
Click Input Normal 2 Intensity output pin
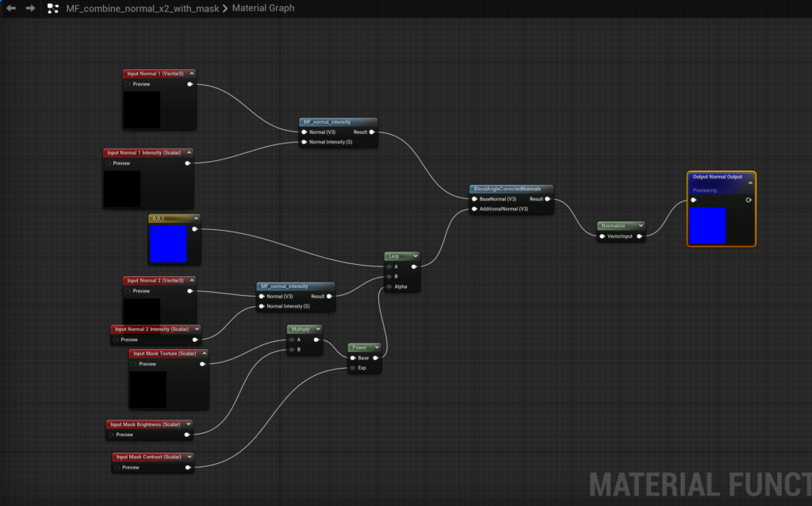click(195, 339)
